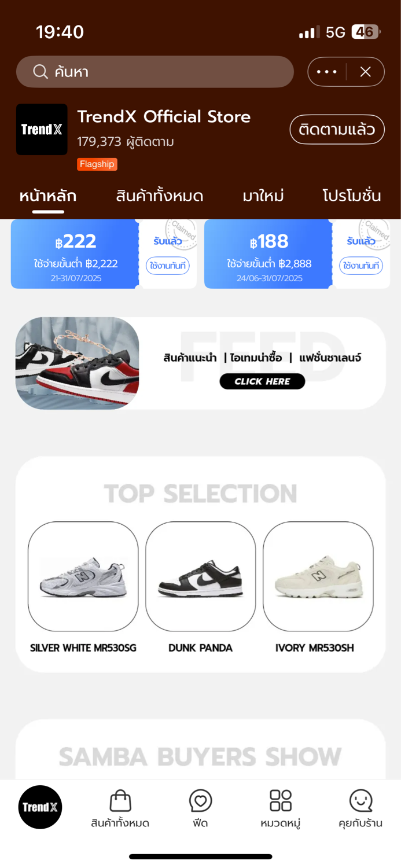Use the ฿188 coupon now
The width and height of the screenshot is (401, 868).
(x=361, y=266)
